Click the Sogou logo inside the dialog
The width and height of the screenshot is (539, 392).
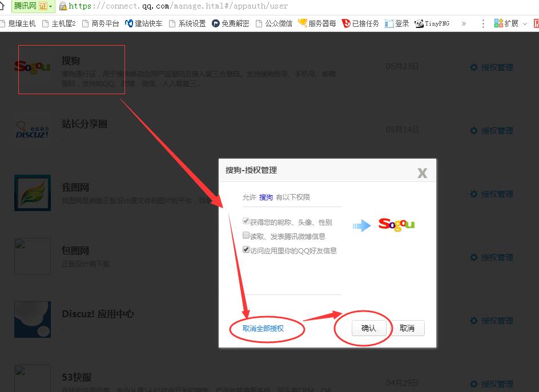click(396, 225)
